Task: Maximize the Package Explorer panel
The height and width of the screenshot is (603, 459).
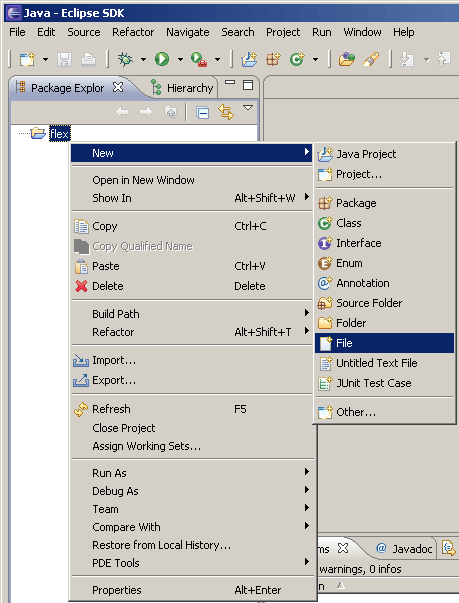Action: 248,85
